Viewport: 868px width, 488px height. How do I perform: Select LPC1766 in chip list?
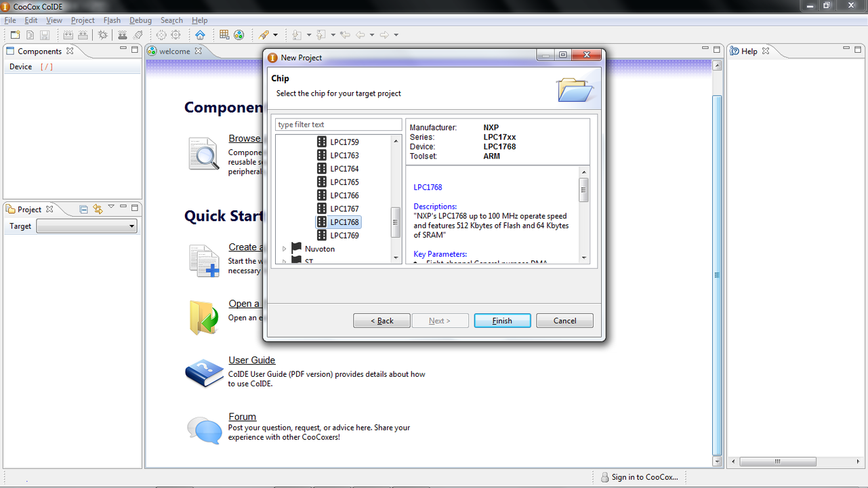[x=345, y=195]
